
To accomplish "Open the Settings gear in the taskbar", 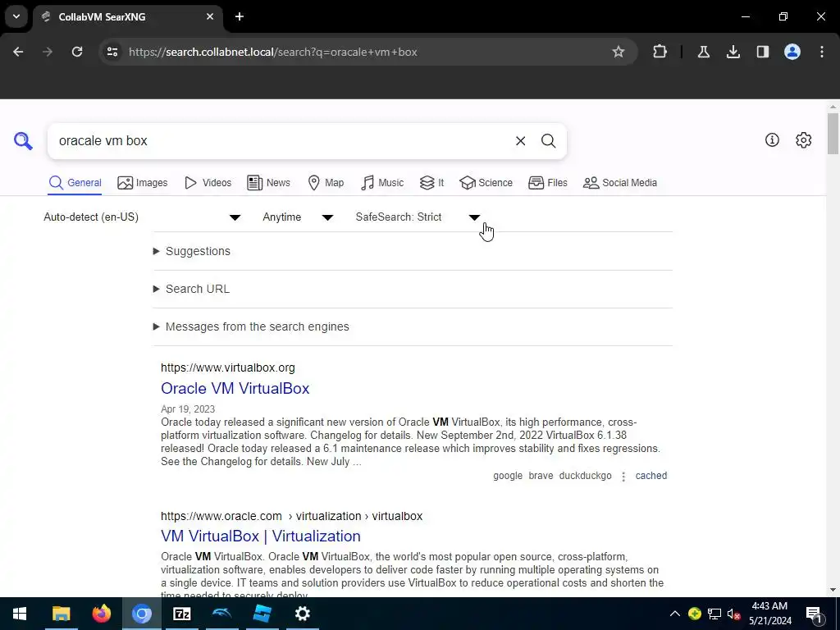I will 302,614.
